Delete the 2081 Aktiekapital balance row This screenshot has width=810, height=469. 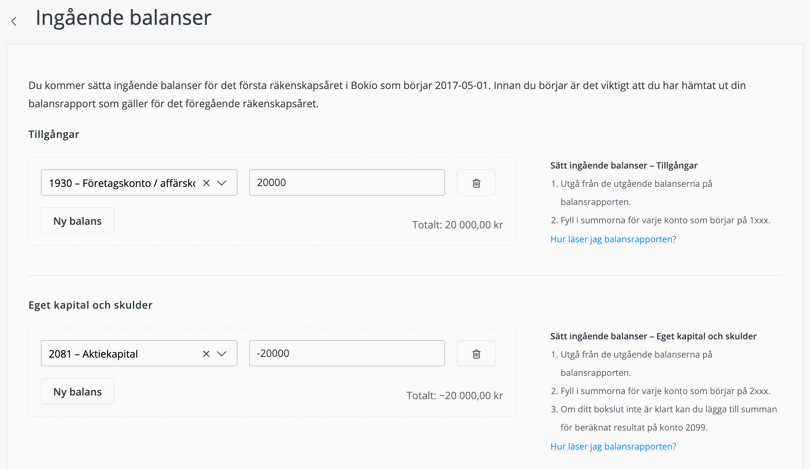point(476,354)
